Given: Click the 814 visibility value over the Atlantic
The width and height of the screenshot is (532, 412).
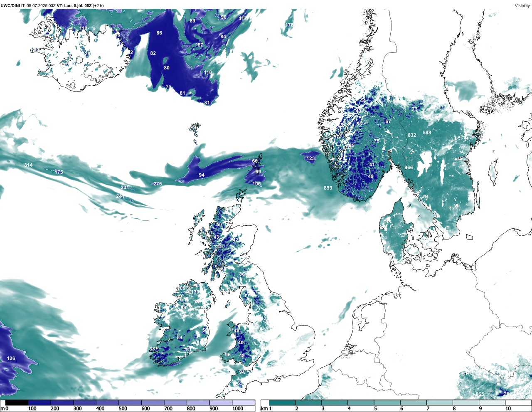Looking at the screenshot, I should [x=28, y=165].
